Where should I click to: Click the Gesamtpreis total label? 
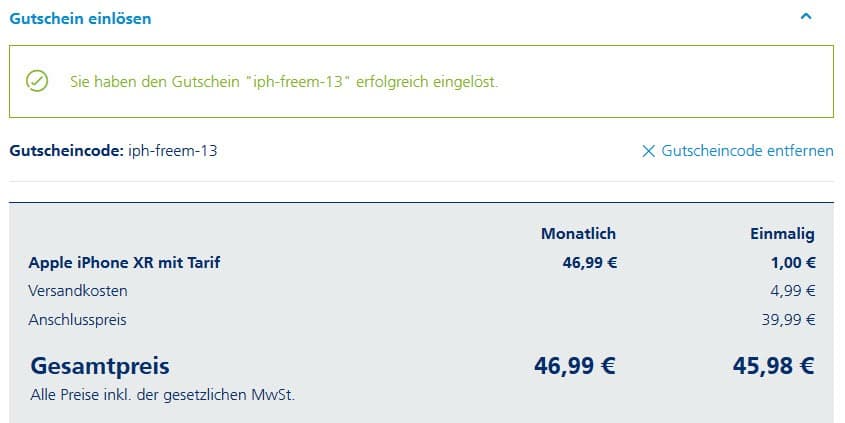(100, 366)
